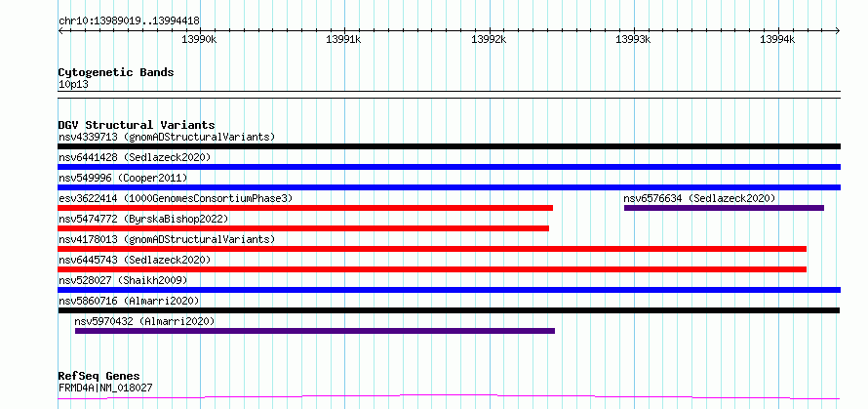This screenshot has height=409, width=868.
Task: Select the black nsv5860716 variant bar
Action: pos(449,310)
